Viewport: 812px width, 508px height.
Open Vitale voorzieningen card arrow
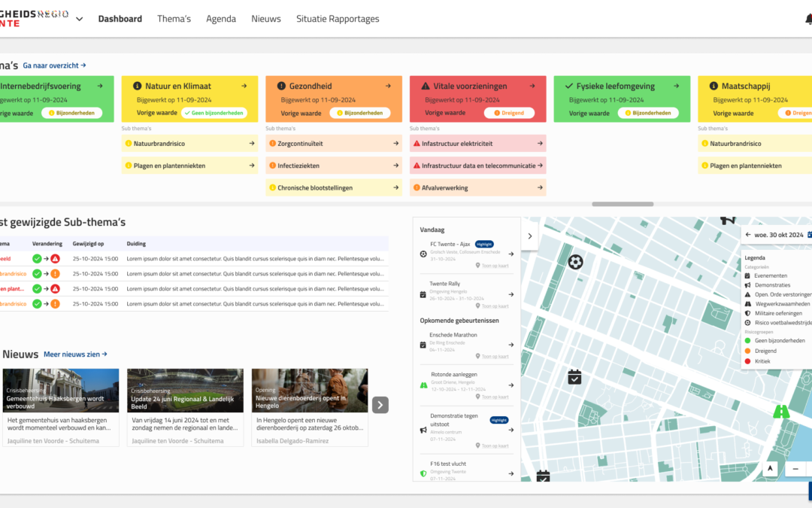(532, 86)
